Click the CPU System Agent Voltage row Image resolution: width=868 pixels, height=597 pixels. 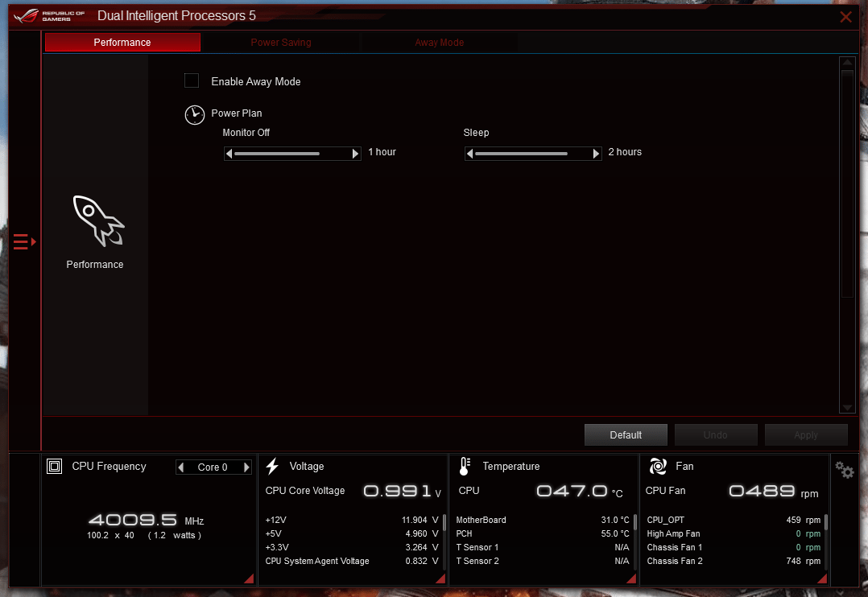[x=352, y=561]
